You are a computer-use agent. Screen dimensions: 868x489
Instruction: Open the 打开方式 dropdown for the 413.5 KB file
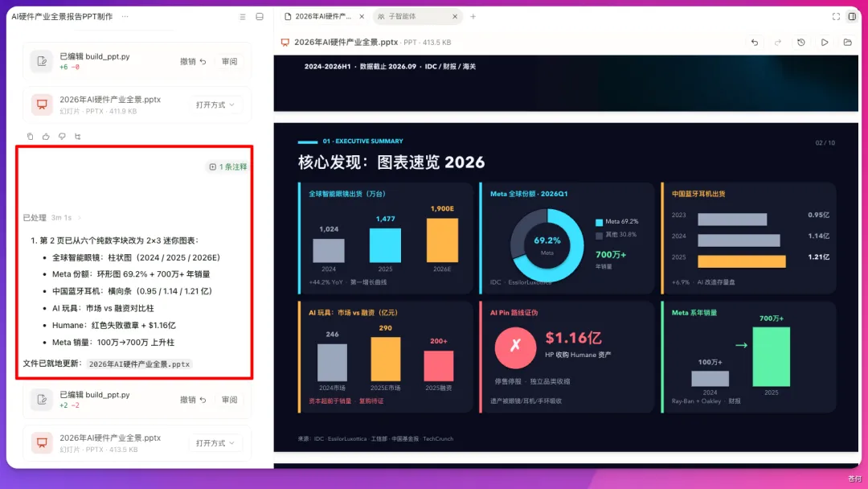pyautogui.click(x=215, y=443)
